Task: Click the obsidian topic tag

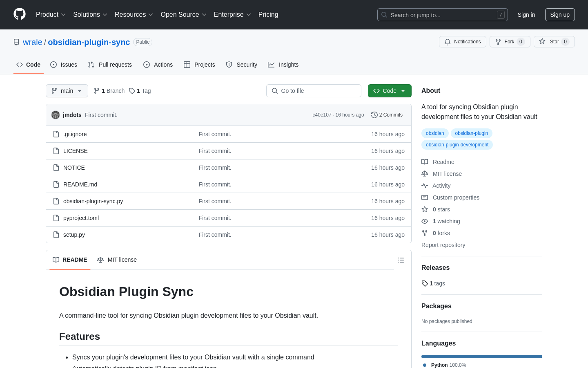Action: 435,133
